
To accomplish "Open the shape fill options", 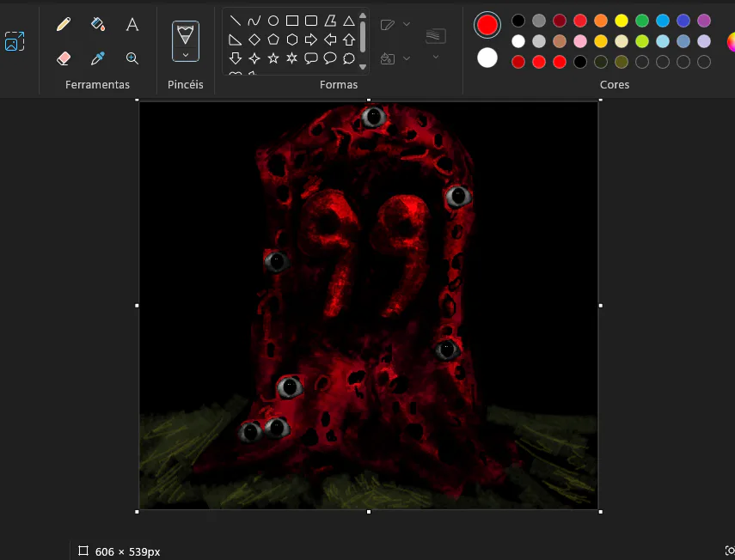I will 388,58.
